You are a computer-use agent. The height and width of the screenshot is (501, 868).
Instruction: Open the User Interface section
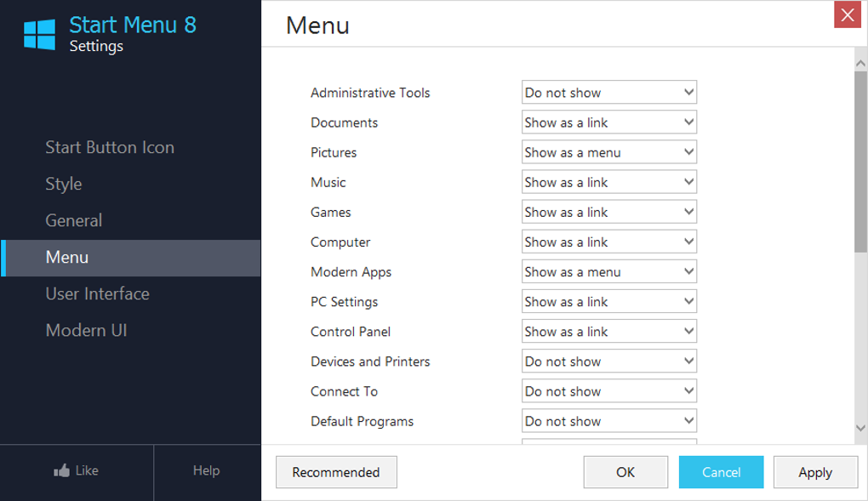[x=97, y=293]
